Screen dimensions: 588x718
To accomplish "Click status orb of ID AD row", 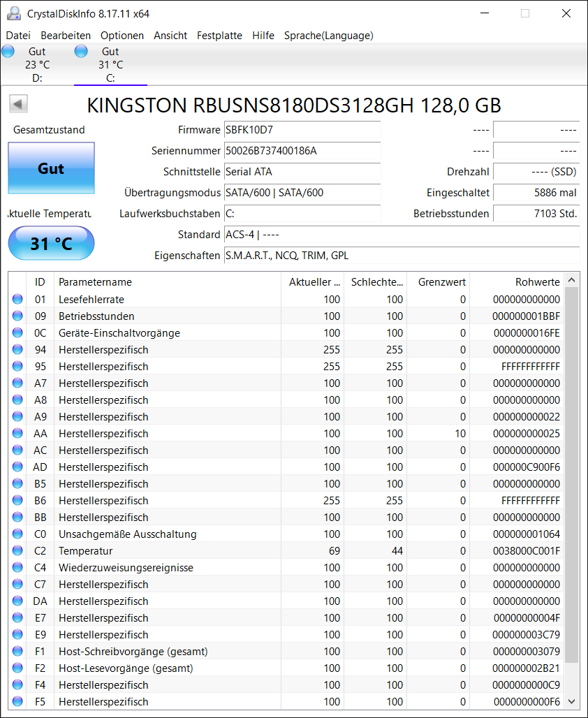I will pos(17,467).
